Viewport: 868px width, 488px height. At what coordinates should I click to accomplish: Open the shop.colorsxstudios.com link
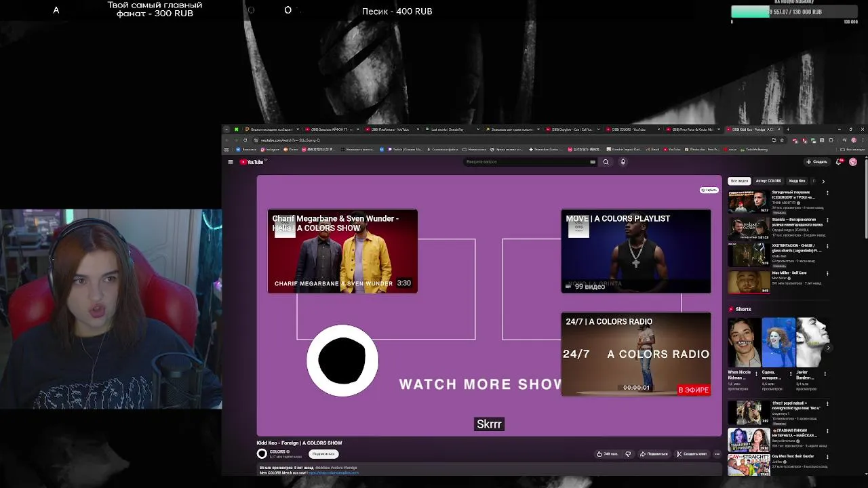tap(333, 472)
